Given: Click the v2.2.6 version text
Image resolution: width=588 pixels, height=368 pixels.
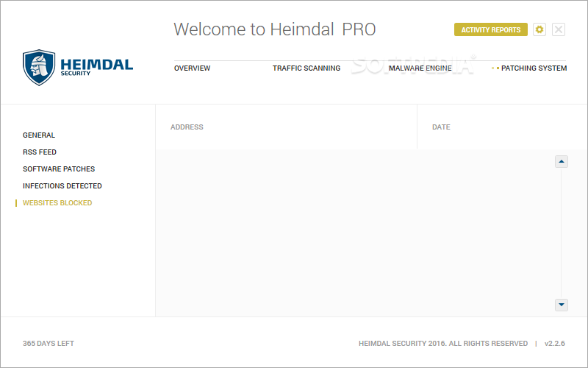Looking at the screenshot, I should [x=555, y=343].
